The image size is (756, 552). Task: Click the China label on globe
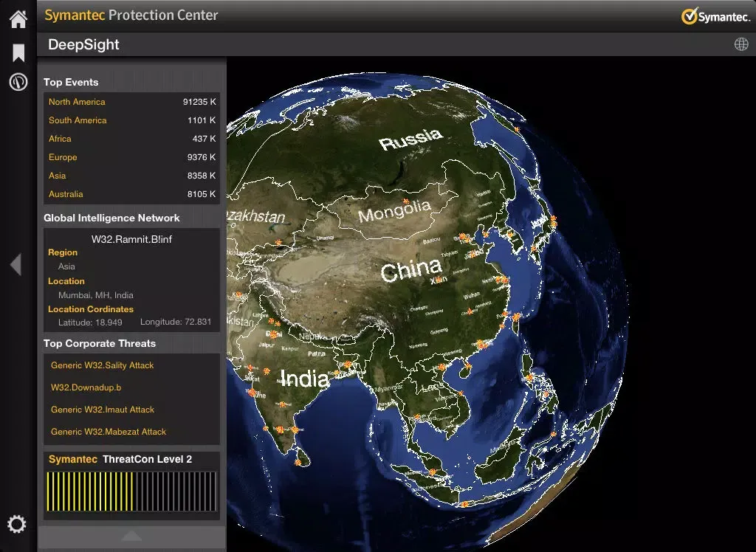tap(410, 270)
